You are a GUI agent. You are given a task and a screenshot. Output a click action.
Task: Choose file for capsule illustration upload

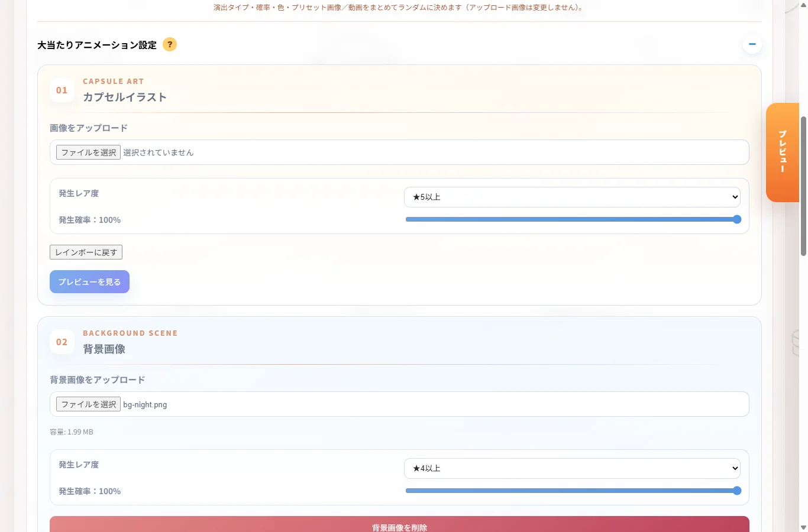(89, 153)
